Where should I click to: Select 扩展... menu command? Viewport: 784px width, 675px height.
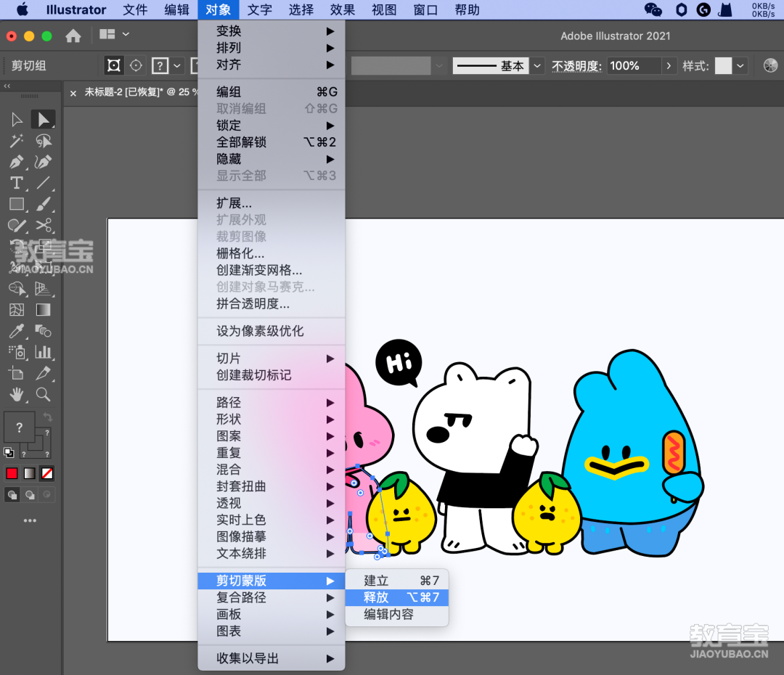(271, 203)
